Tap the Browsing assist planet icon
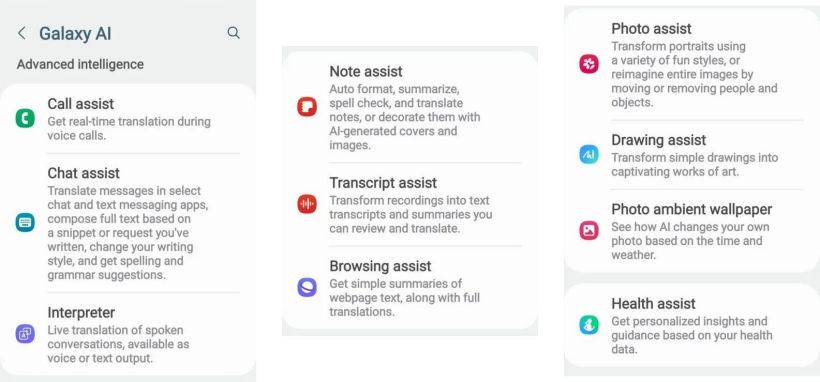820x382 pixels. point(307,287)
